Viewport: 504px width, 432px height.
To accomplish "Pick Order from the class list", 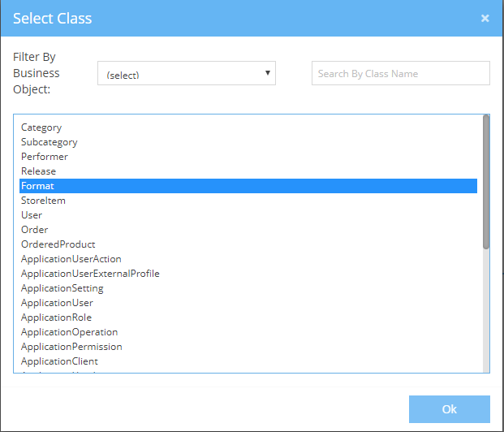I will pos(35,230).
